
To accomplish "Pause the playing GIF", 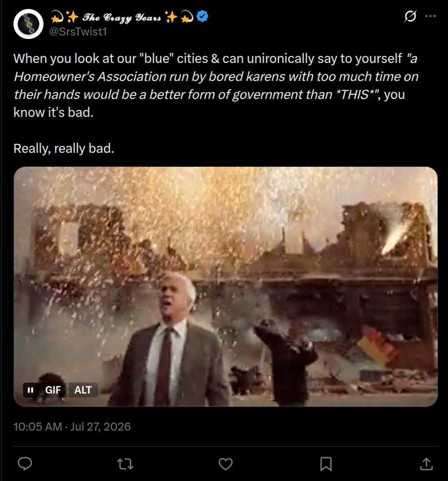I will (x=30, y=390).
